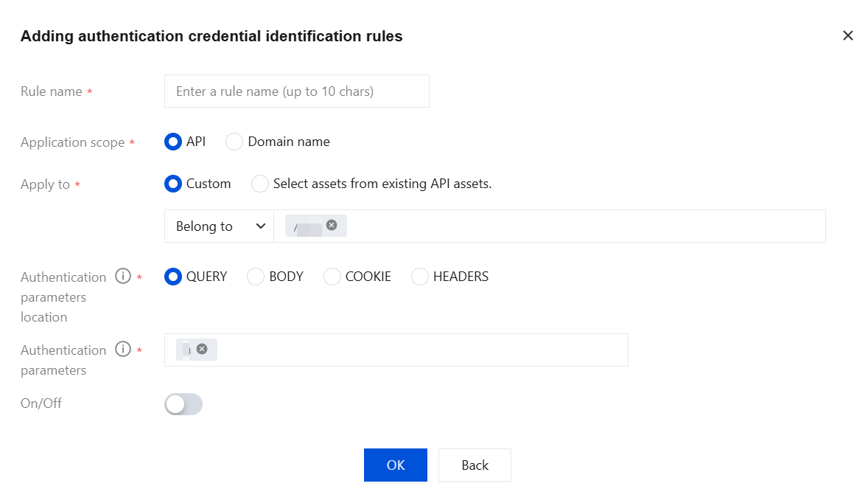Close the authentication rules dialog
Screen dimensions: 868x489
(x=848, y=35)
